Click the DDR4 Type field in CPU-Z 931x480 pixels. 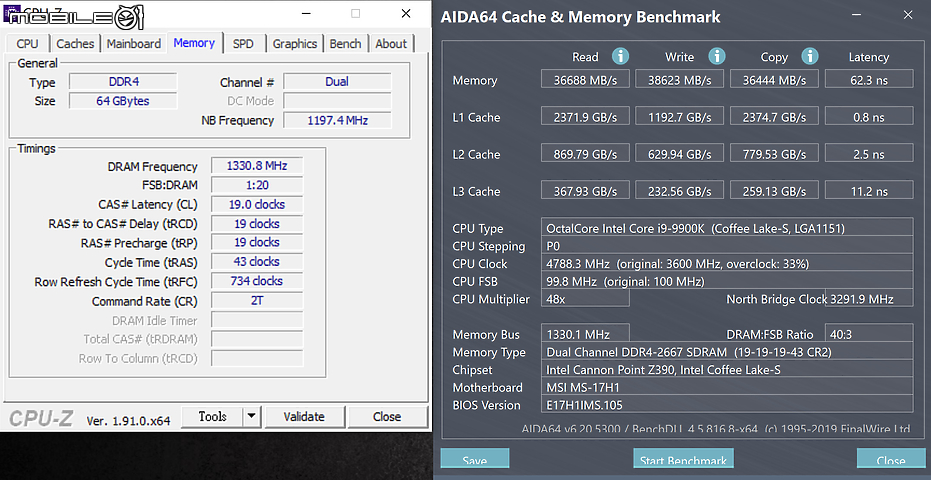tap(124, 82)
